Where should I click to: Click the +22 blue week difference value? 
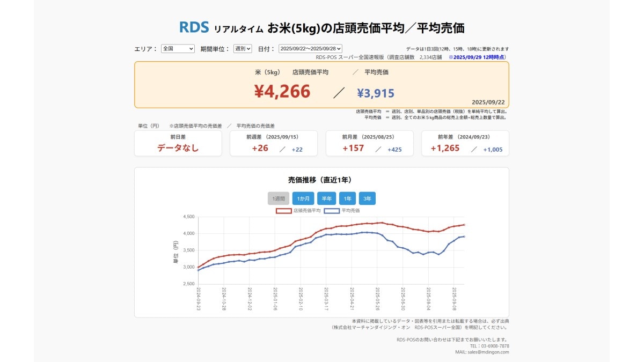pos(297,150)
